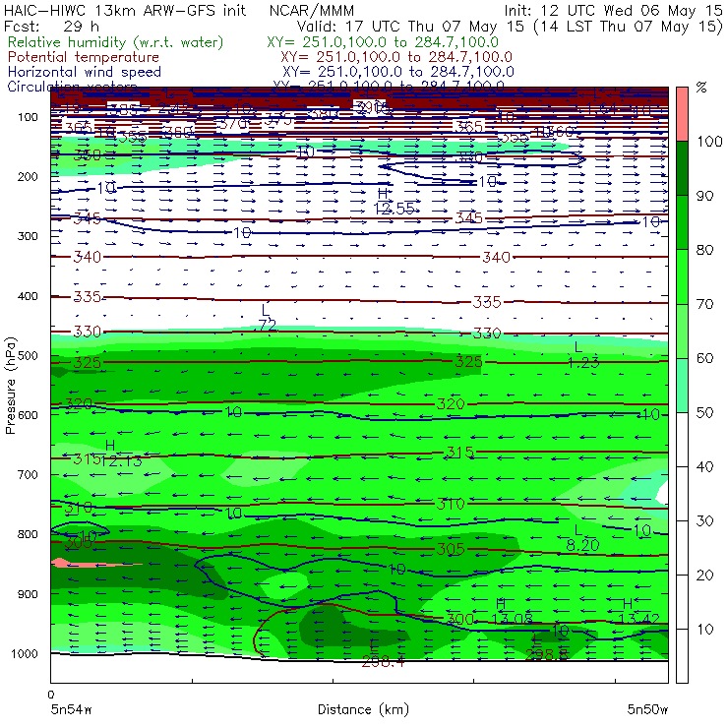Click the 'Distance (km)' horizontal axis title

point(363,709)
